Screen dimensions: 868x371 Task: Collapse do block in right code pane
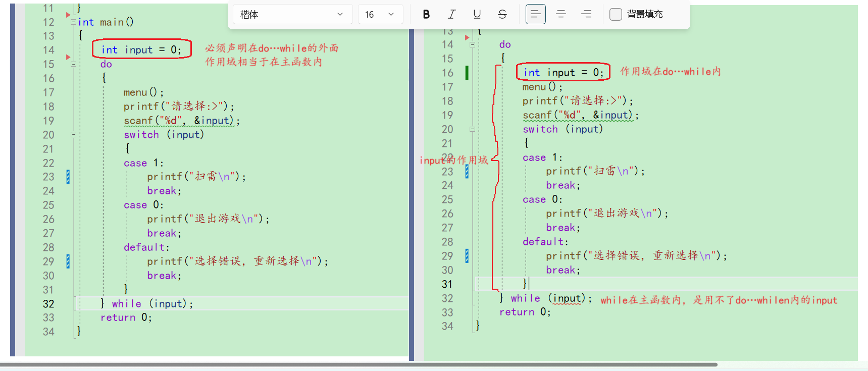click(472, 44)
